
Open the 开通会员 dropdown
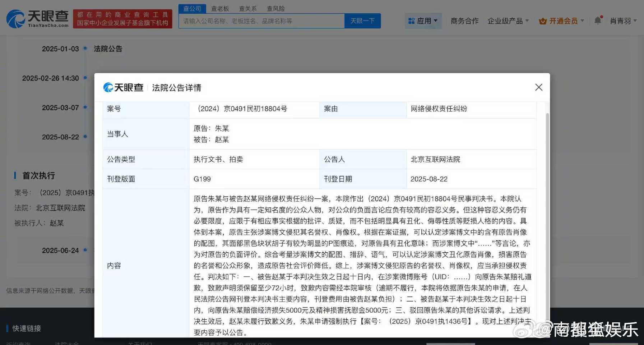561,21
